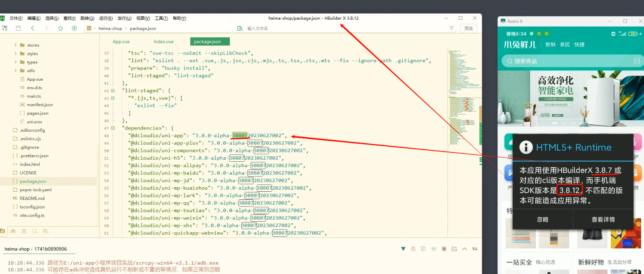Open the 发行(U) menu
The image size is (644, 274).
pos(125,18)
